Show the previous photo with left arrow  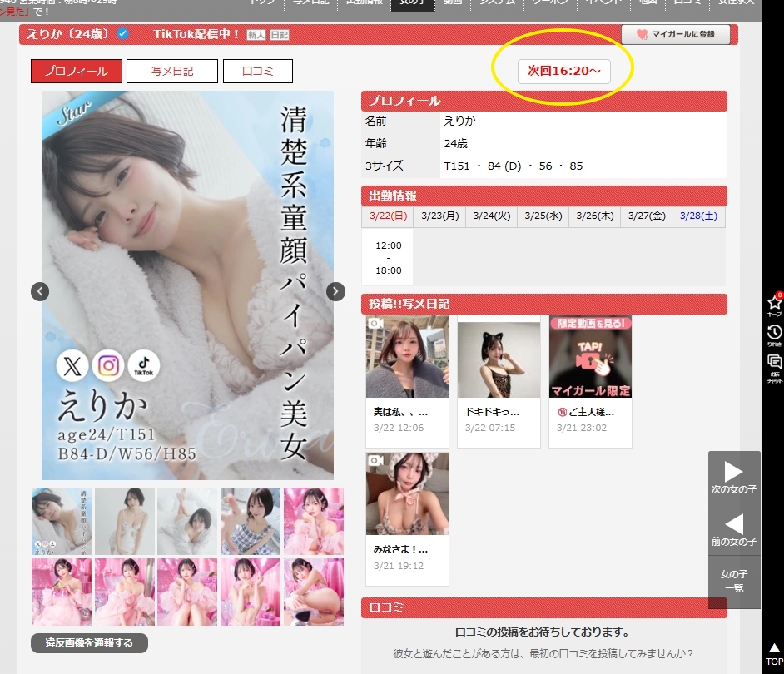(40, 291)
